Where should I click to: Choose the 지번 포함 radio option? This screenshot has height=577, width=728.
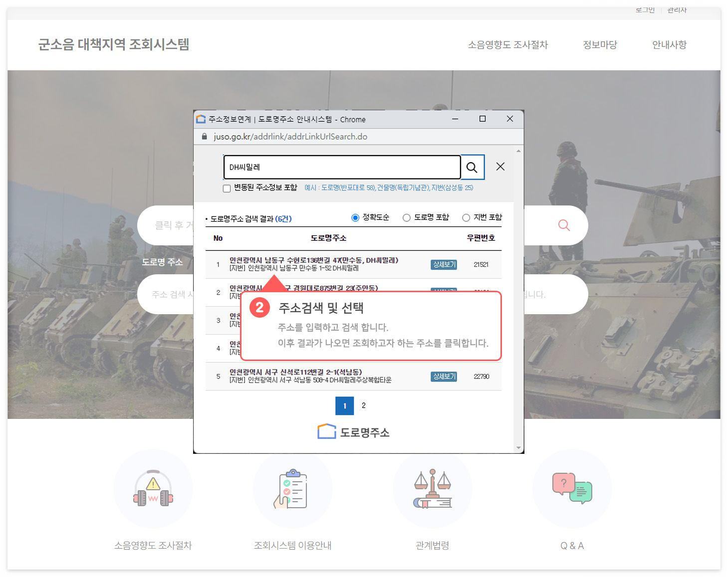click(466, 217)
